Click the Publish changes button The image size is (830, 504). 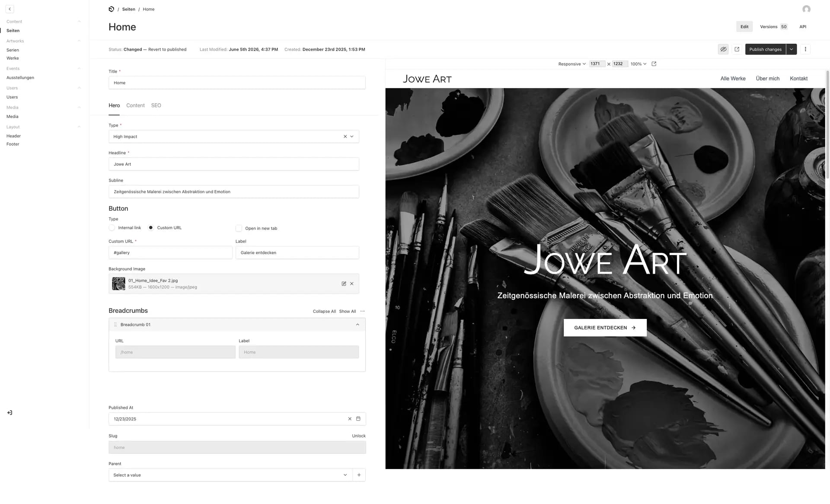(765, 49)
